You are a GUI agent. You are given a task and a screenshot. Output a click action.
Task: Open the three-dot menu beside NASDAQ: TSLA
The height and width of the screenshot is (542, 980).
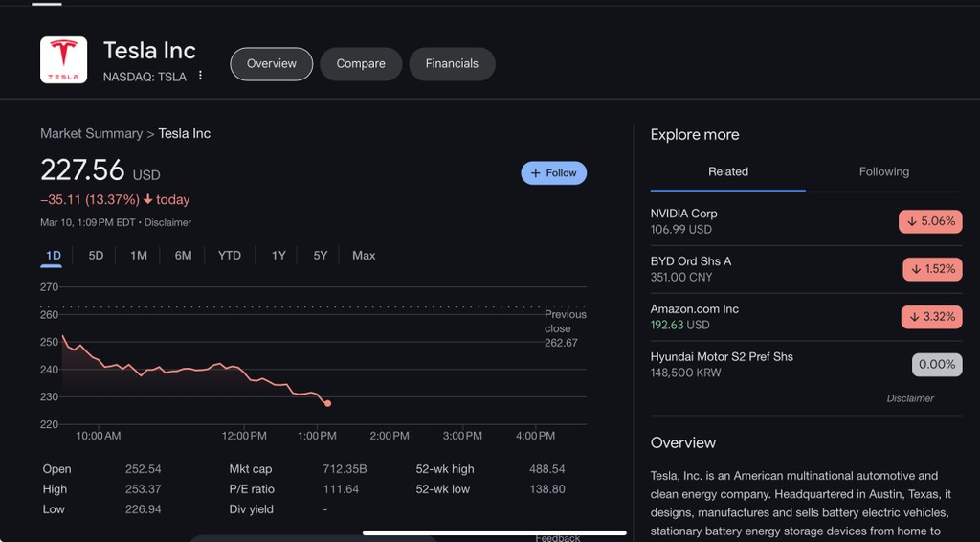200,76
